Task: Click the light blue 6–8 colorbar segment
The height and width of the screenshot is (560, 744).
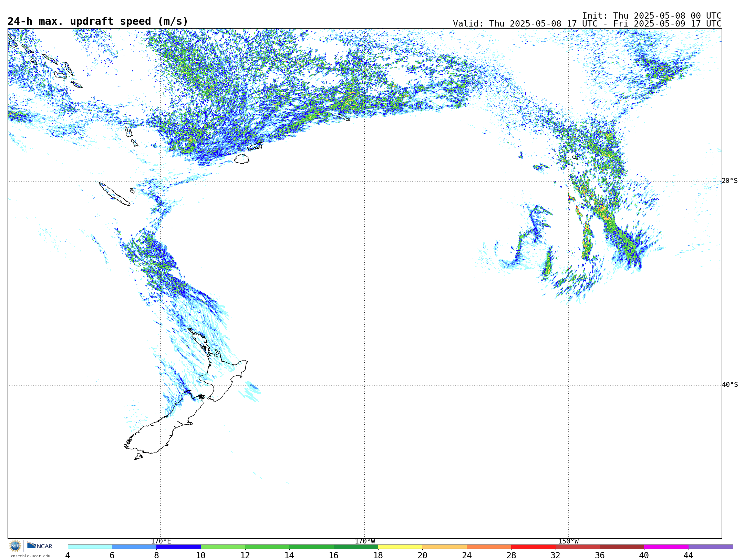Action: [x=134, y=547]
